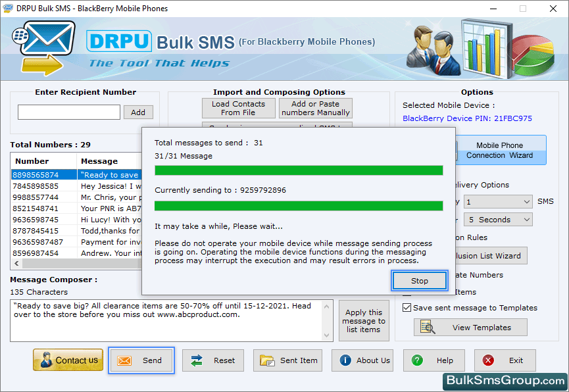
Task: Click the 'Mr. Chris, your' message cell
Action: point(109,197)
